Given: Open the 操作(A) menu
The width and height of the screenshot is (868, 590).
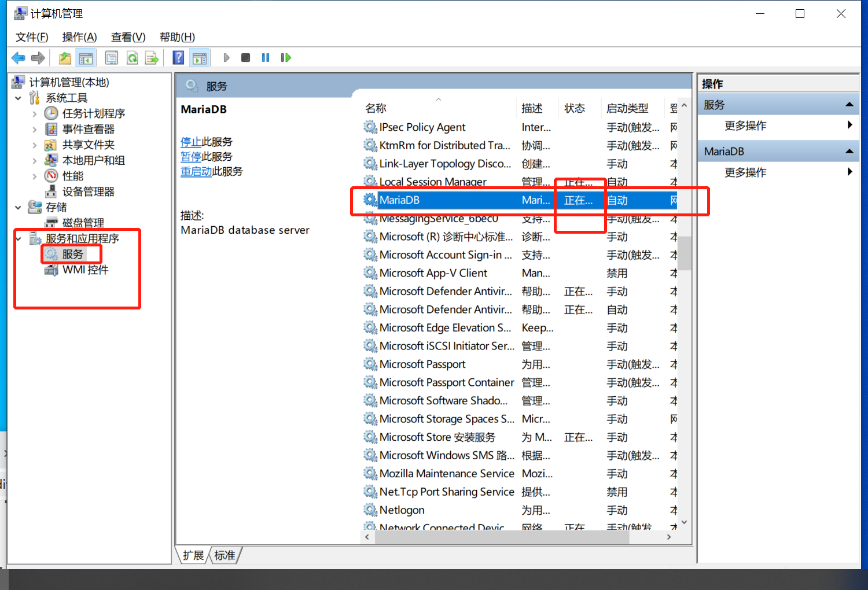Looking at the screenshot, I should (x=79, y=37).
